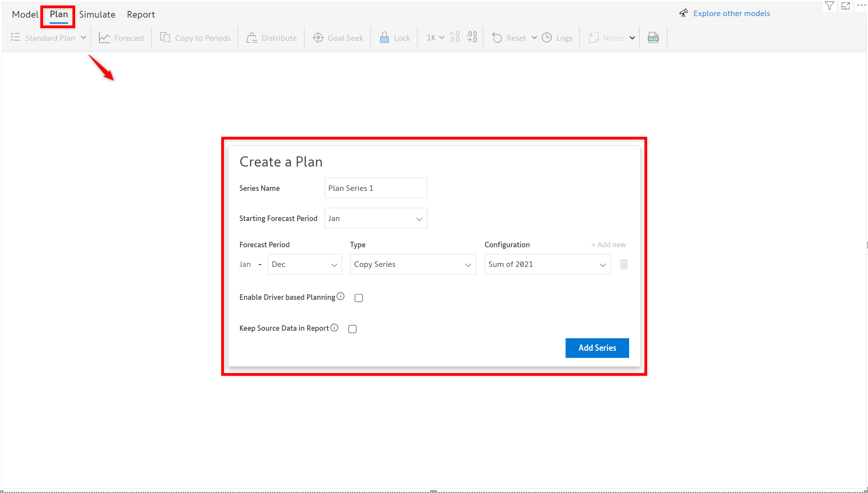Enable Driver based Planning checkbox

[359, 298]
